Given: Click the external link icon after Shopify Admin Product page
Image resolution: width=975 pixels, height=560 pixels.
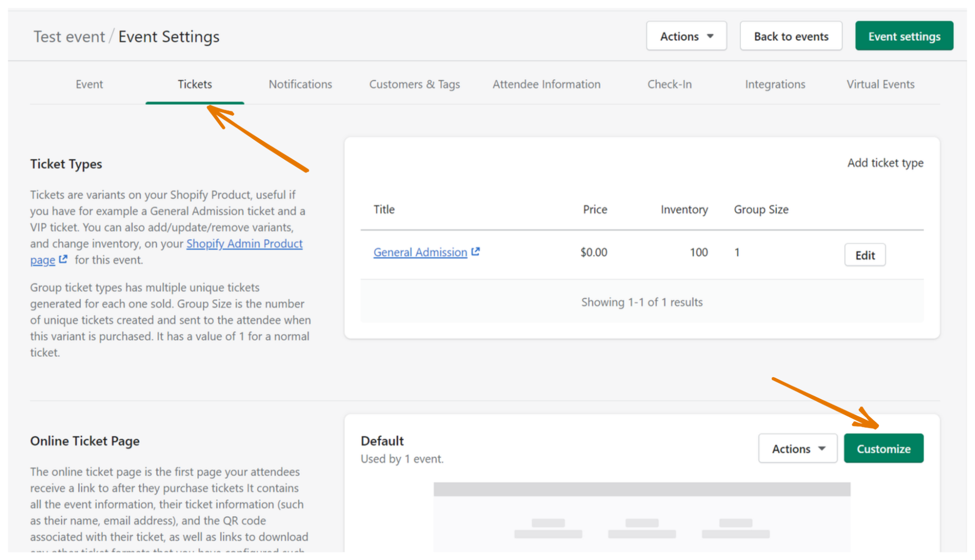Looking at the screenshot, I should point(63,260).
